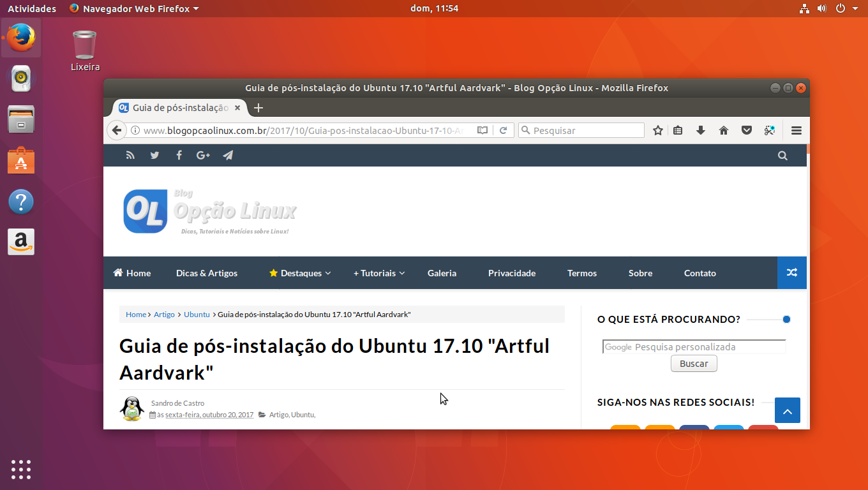The width and height of the screenshot is (868, 490).
Task: Click the Opção Linux blog logo
Action: (210, 211)
